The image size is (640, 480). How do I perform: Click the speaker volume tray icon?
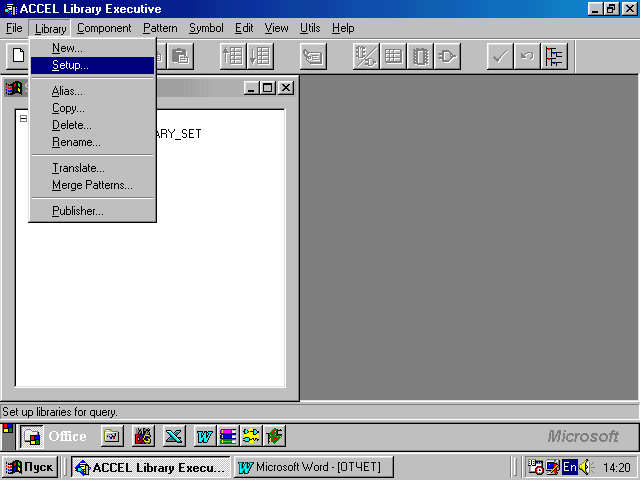(x=587, y=467)
